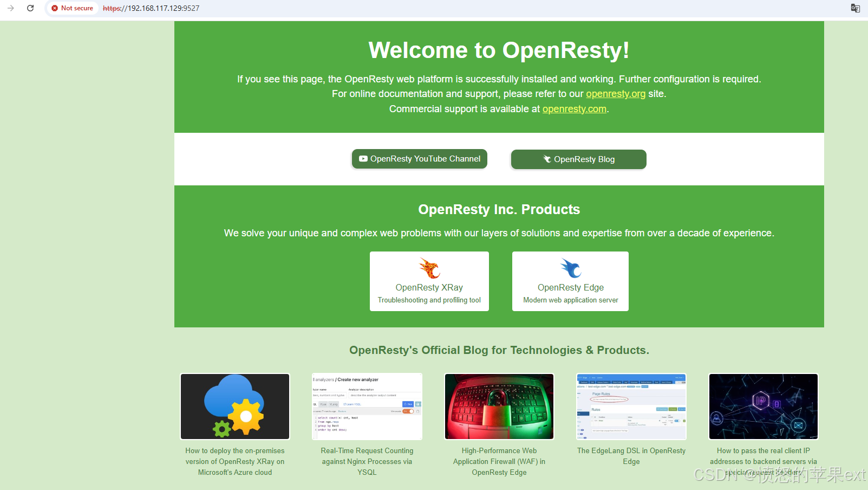Click the IP network graphic thumbnail
Viewport: 868px width, 490px height.
(x=763, y=407)
